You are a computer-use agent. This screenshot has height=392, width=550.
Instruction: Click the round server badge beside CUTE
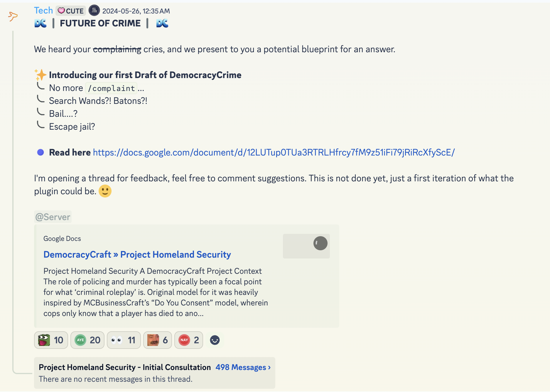pos(94,11)
